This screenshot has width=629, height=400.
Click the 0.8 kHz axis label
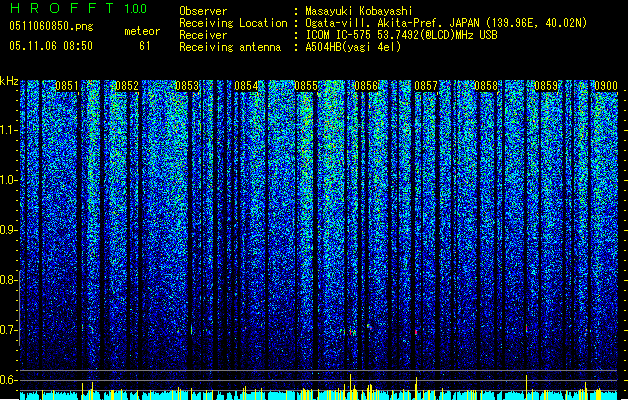(9, 280)
